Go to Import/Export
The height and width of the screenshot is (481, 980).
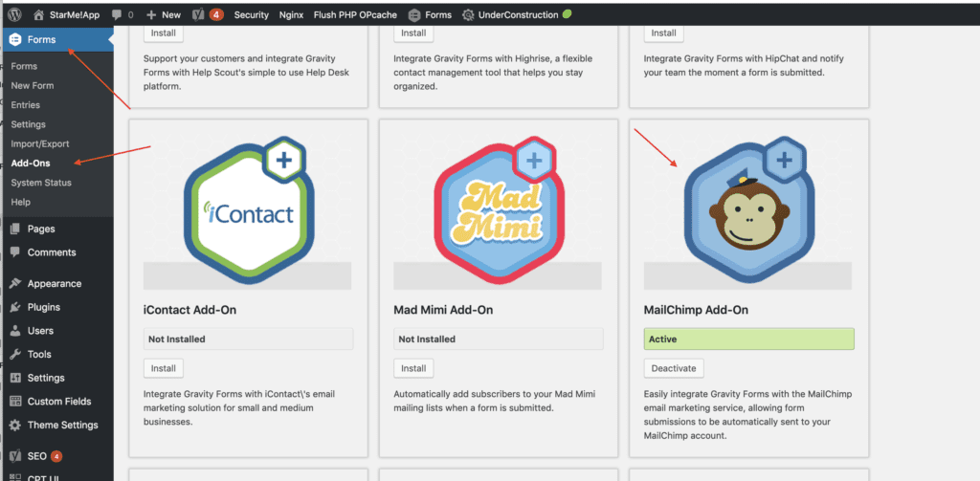[40, 143]
